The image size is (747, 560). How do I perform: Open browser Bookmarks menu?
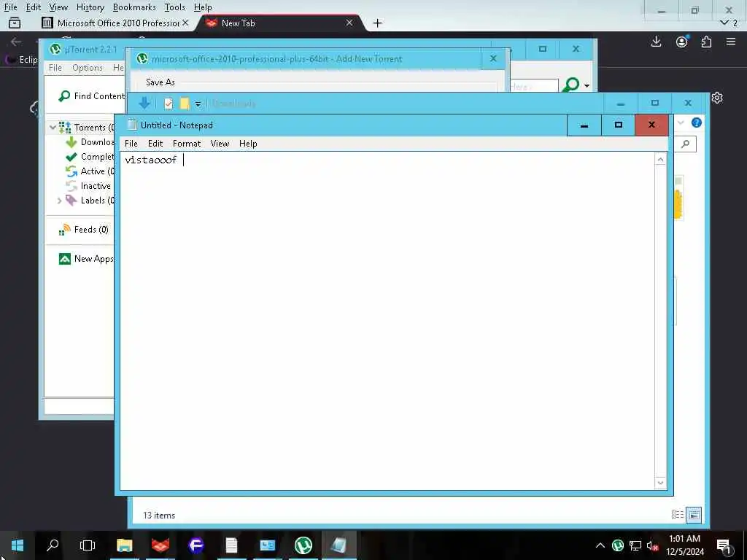134,7
